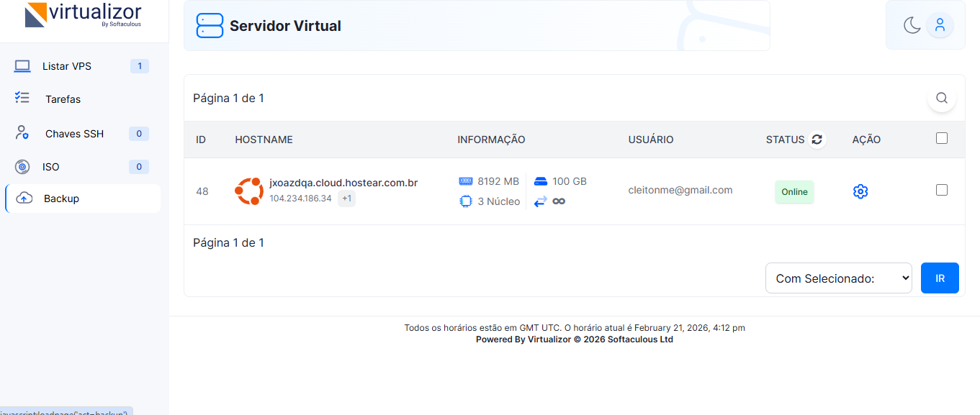
Task: Refresh status using the reload icon
Action: coord(817,140)
